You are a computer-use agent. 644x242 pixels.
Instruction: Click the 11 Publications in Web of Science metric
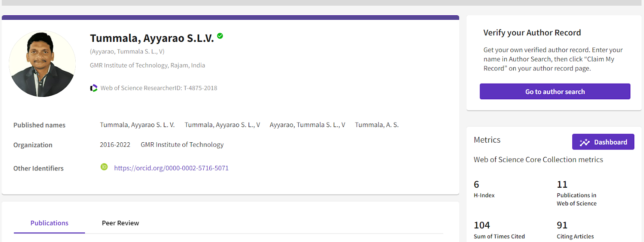[x=577, y=193]
